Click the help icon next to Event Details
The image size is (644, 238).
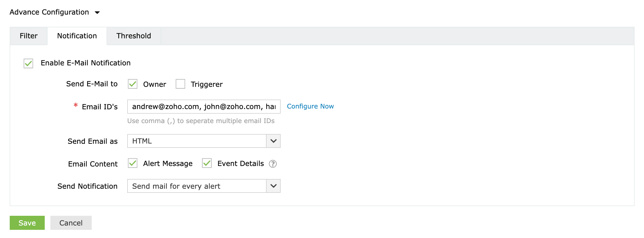(x=272, y=164)
